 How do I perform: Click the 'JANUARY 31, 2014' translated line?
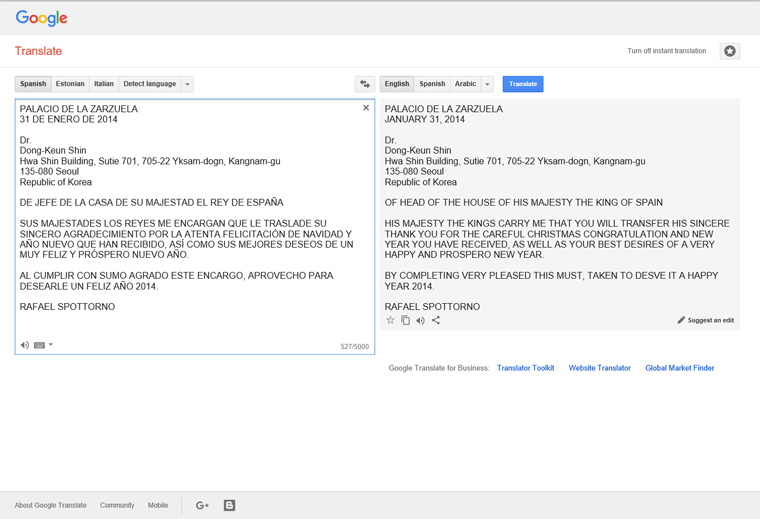tap(425, 119)
